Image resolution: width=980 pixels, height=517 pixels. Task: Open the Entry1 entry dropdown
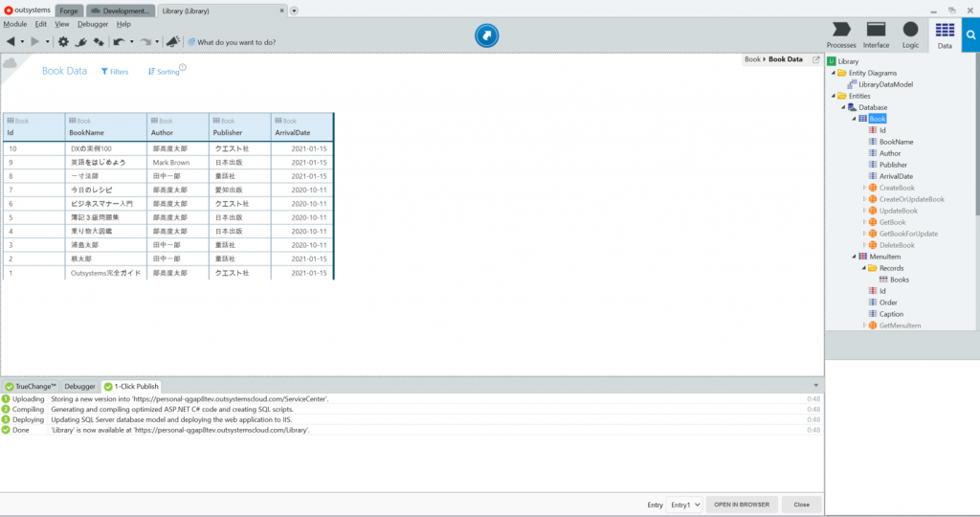(685, 504)
